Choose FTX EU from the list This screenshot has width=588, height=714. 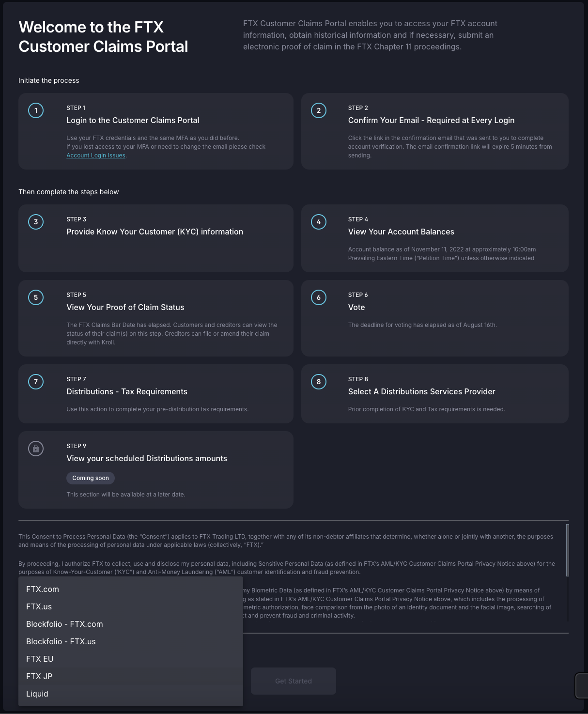coord(40,659)
